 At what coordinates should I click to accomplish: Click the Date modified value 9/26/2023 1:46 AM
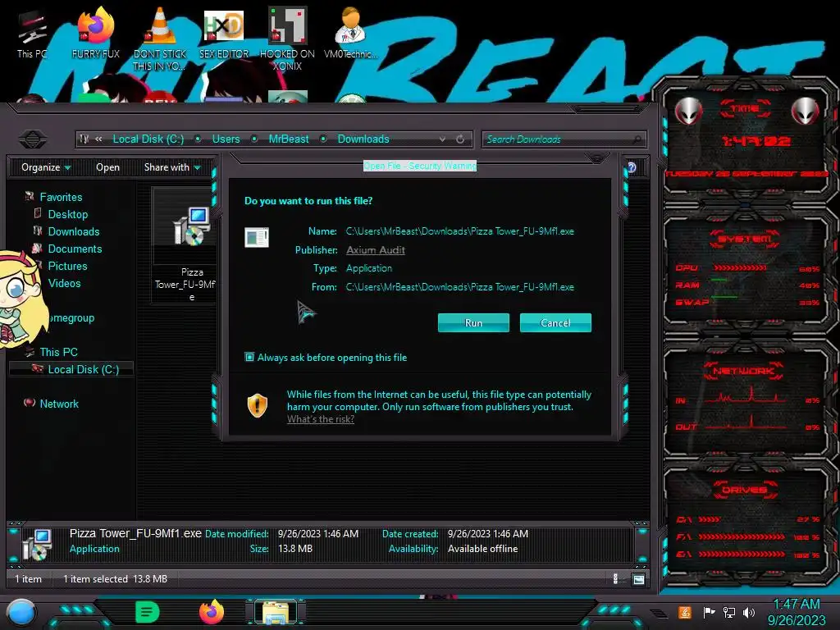(x=318, y=533)
